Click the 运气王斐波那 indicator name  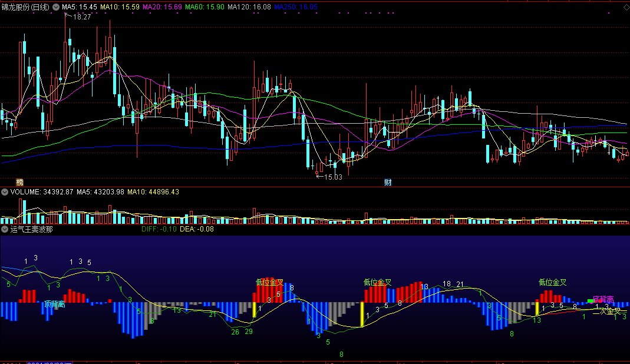point(31,229)
